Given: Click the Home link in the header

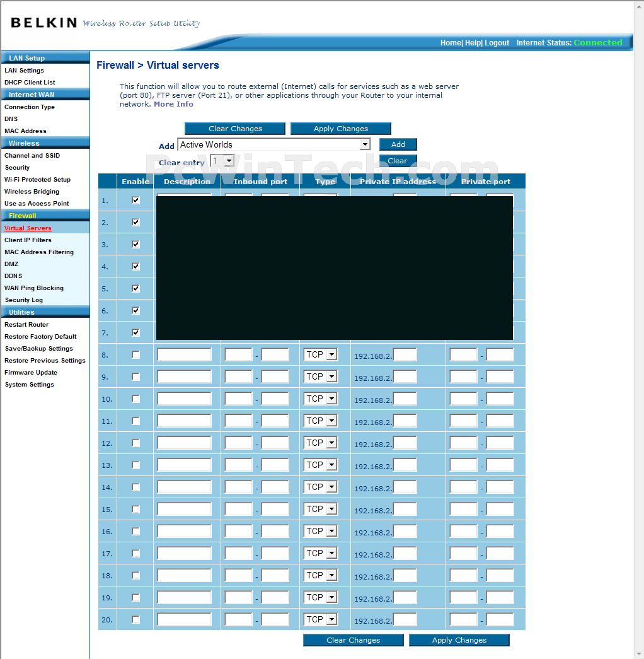Looking at the screenshot, I should point(451,43).
